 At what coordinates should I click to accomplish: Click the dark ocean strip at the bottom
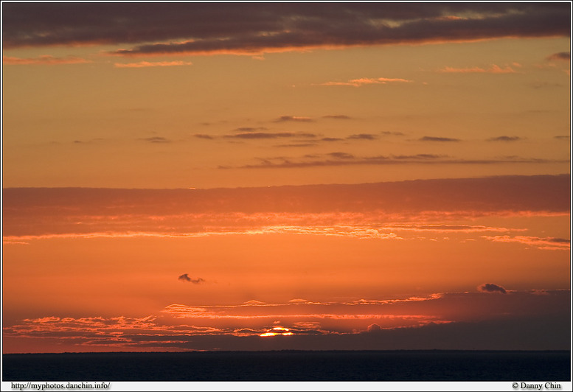tap(286, 365)
